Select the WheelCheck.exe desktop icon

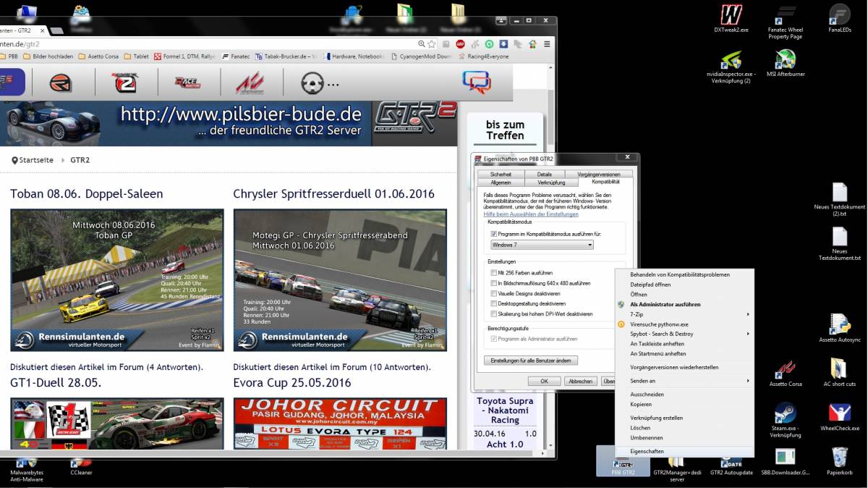(839, 413)
